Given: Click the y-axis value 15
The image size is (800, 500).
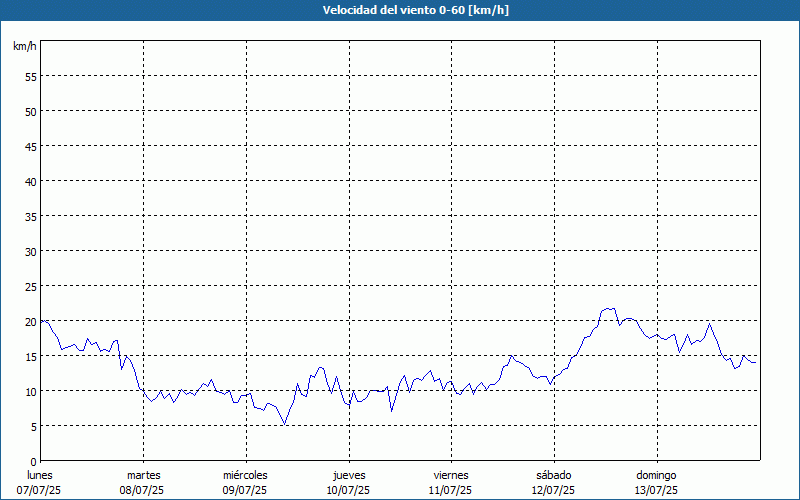Looking at the screenshot, I should [x=31, y=356].
